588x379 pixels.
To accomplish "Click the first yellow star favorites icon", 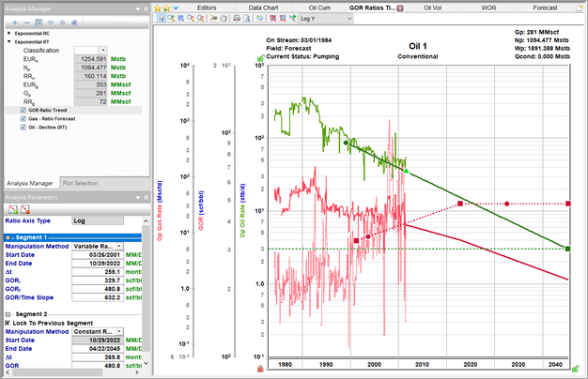I will [x=158, y=8].
